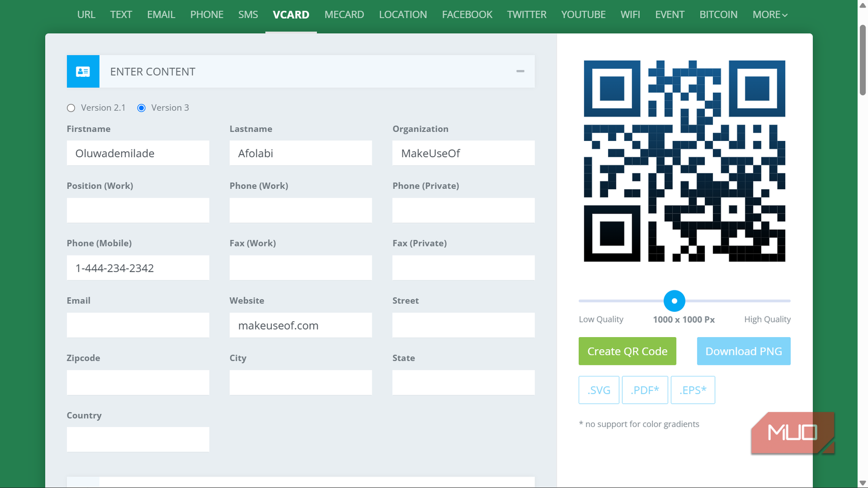Image resolution: width=868 pixels, height=488 pixels.
Task: Click the Fax (Private) input field
Action: (x=463, y=268)
